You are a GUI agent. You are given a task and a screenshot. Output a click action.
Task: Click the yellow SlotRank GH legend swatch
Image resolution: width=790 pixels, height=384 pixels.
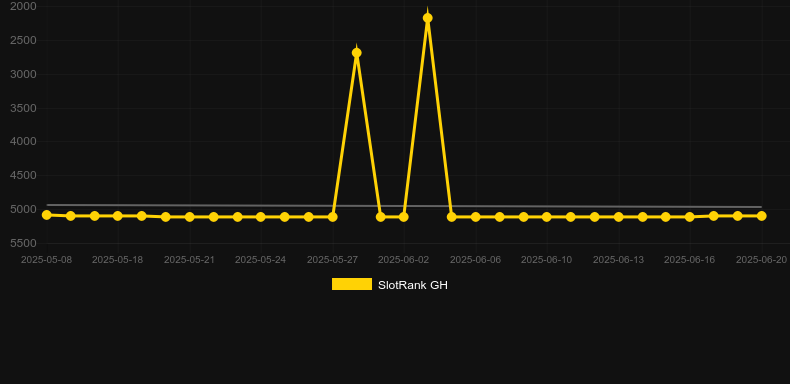click(x=352, y=284)
